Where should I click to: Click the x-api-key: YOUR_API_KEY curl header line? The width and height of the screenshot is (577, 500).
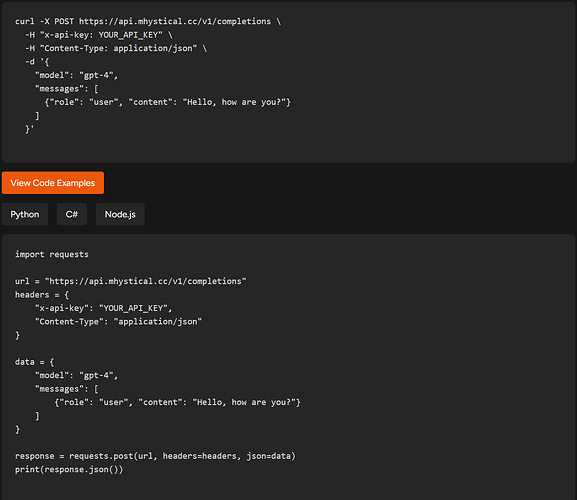point(99,35)
